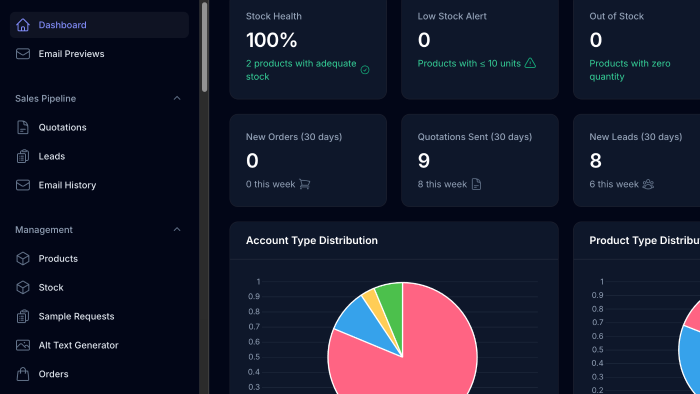Open Email Previews from sidebar
700x394 pixels.
pos(99,54)
